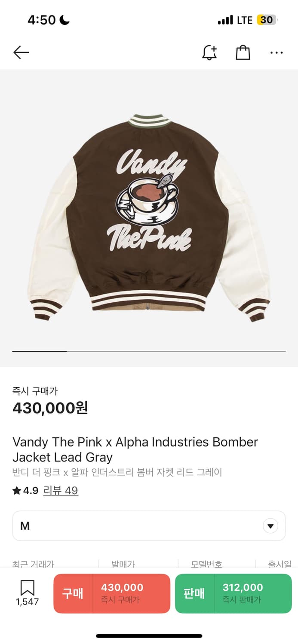This screenshot has width=298, height=644.
Task: Open the varsity jacket product image
Action: pos(149,218)
